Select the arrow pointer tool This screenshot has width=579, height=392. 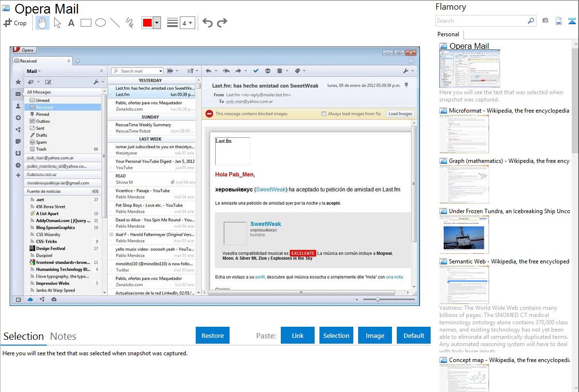57,23
